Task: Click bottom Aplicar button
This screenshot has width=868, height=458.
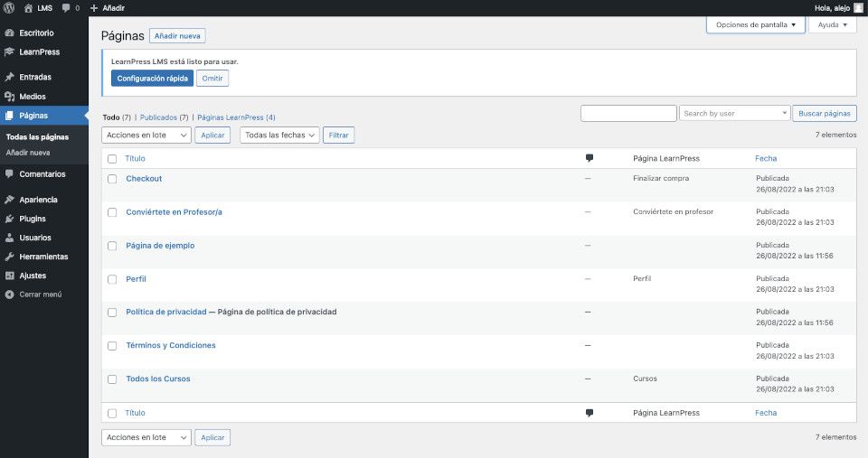Action: [x=212, y=437]
